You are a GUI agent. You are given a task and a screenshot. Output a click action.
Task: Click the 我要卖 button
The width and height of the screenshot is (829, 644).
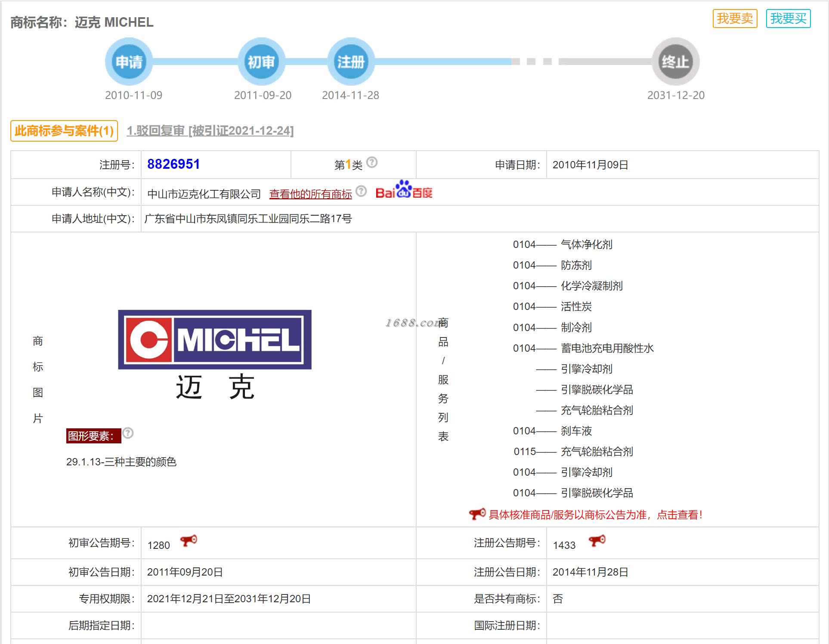pyautogui.click(x=735, y=19)
